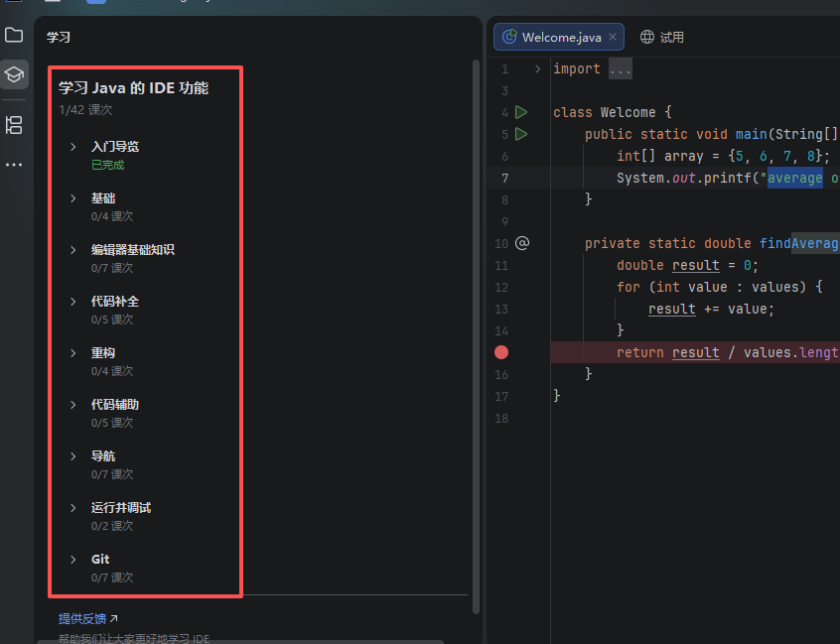This screenshot has height=644, width=840.
Task: Toggle the red breakpoint on the return line
Action: 501,352
